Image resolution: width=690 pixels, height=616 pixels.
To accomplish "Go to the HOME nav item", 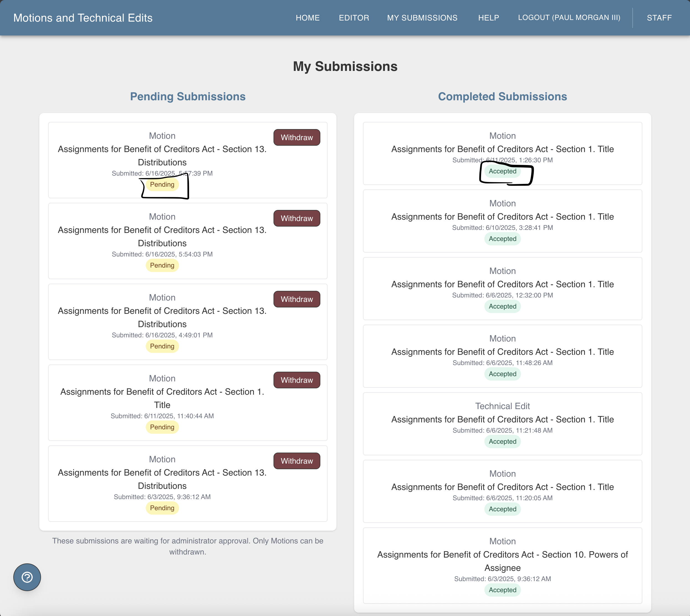I will 307,18.
